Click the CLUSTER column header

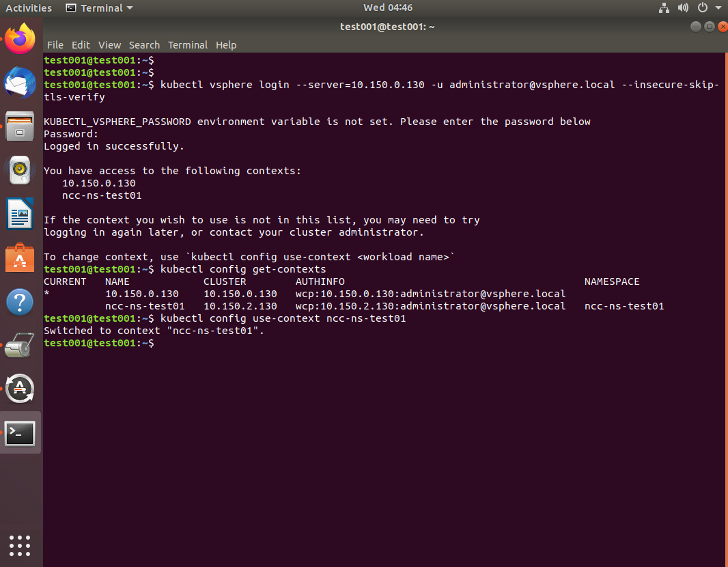pyautogui.click(x=225, y=282)
